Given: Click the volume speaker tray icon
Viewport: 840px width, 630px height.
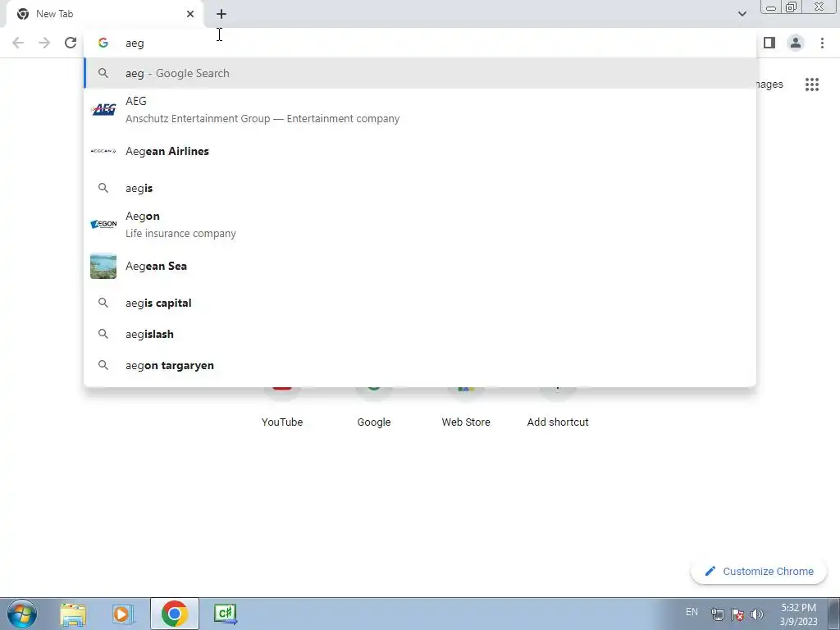Looking at the screenshot, I should (x=757, y=614).
